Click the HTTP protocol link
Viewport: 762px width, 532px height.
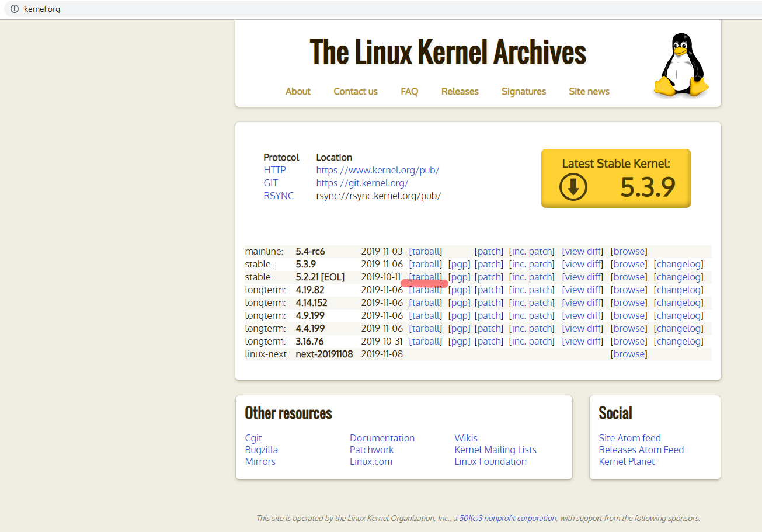tap(275, 170)
